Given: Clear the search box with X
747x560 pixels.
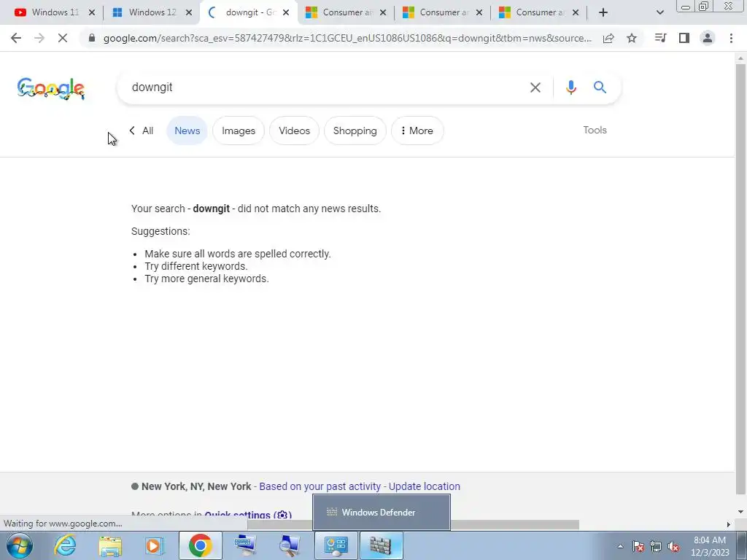Looking at the screenshot, I should click(x=535, y=87).
